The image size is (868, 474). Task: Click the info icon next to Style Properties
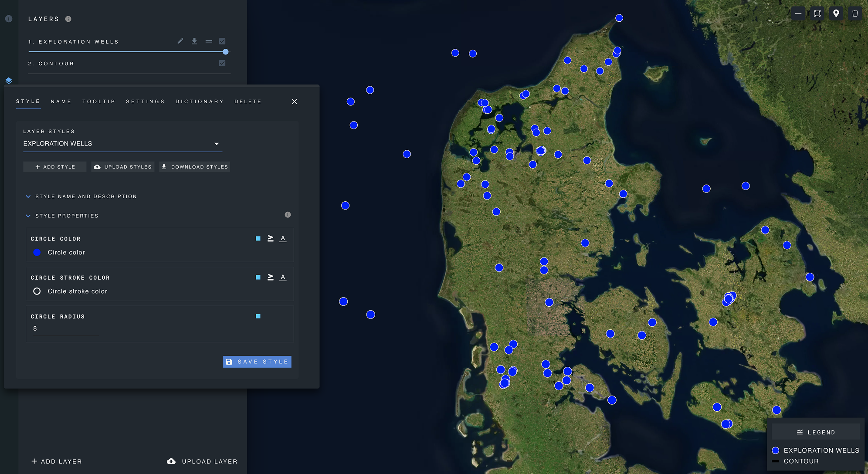point(288,214)
